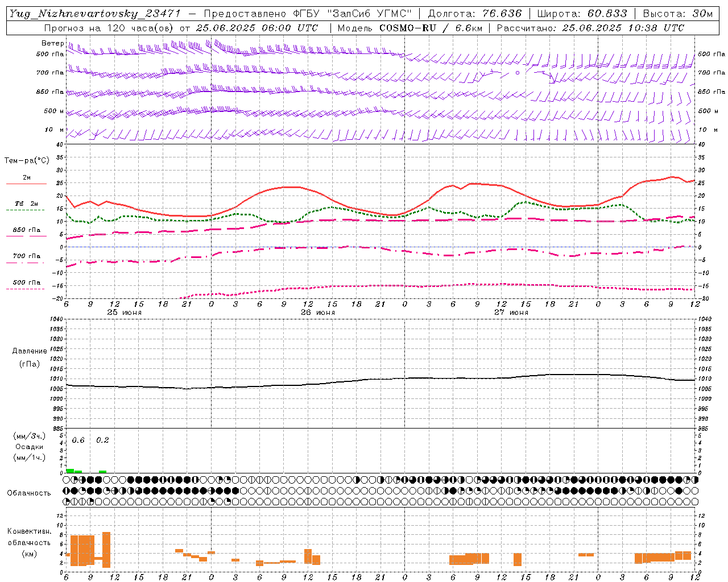Viewport: 728px width, 582px height.
Task: Click the 0.6 precipitation amount value
Action: pos(78,440)
